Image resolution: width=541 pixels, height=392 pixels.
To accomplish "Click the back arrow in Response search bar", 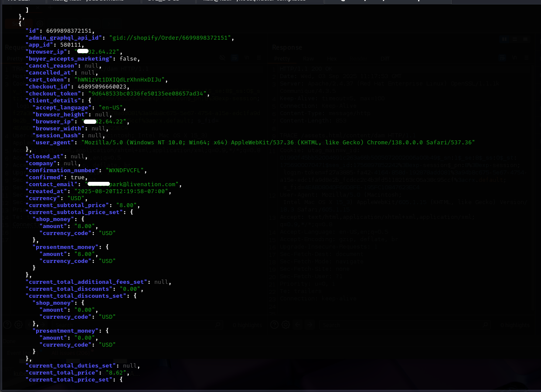I will 298,324.
